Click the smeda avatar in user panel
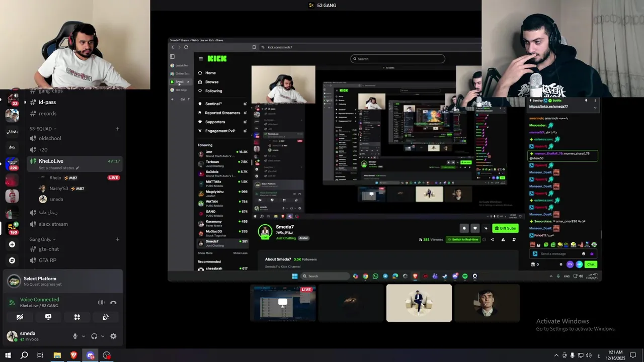Image resolution: width=644 pixels, height=362 pixels. [12, 336]
